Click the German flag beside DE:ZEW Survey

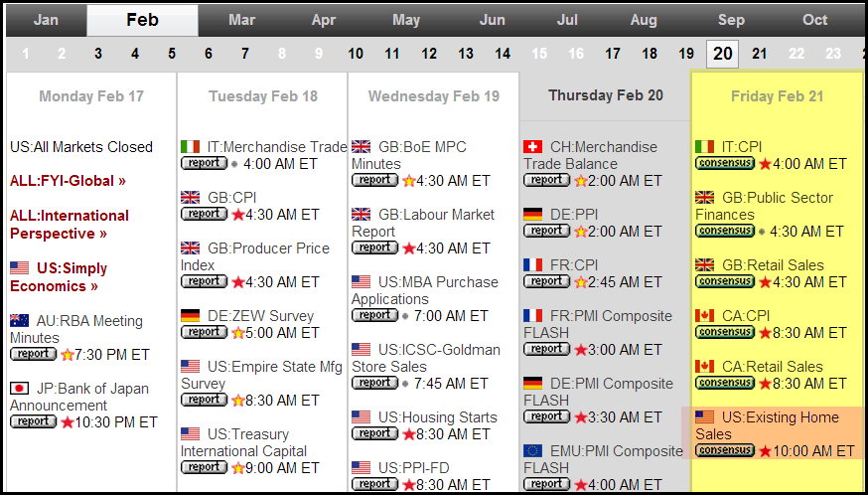click(x=190, y=315)
